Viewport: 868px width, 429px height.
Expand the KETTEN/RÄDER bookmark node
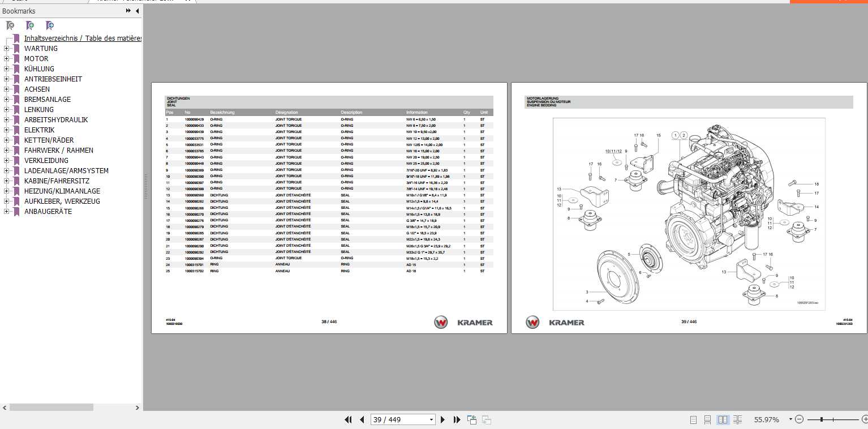7,140
